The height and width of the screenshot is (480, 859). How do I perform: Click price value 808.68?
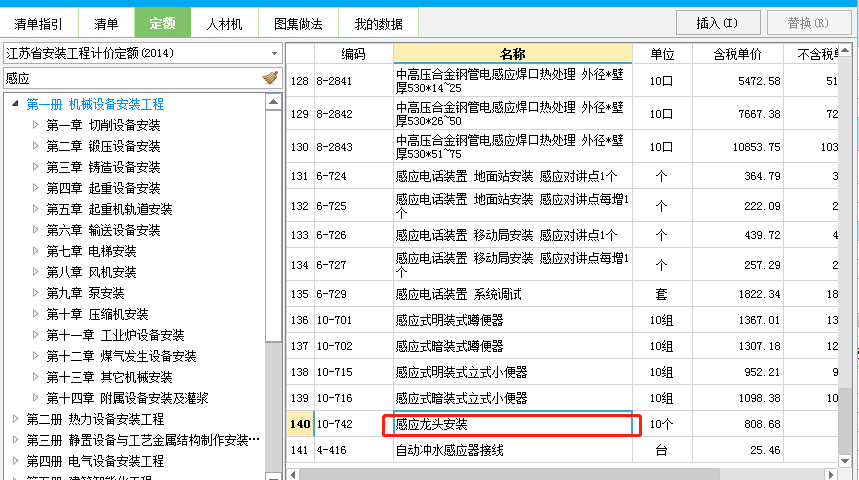(x=762, y=424)
